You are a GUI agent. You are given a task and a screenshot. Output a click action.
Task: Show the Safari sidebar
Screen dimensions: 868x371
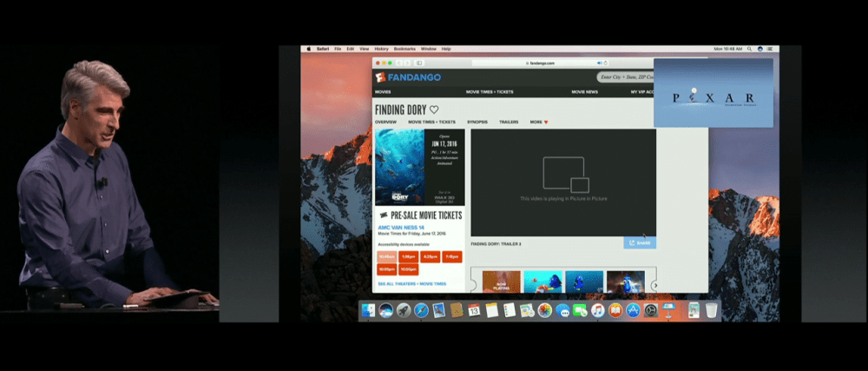[x=419, y=63]
